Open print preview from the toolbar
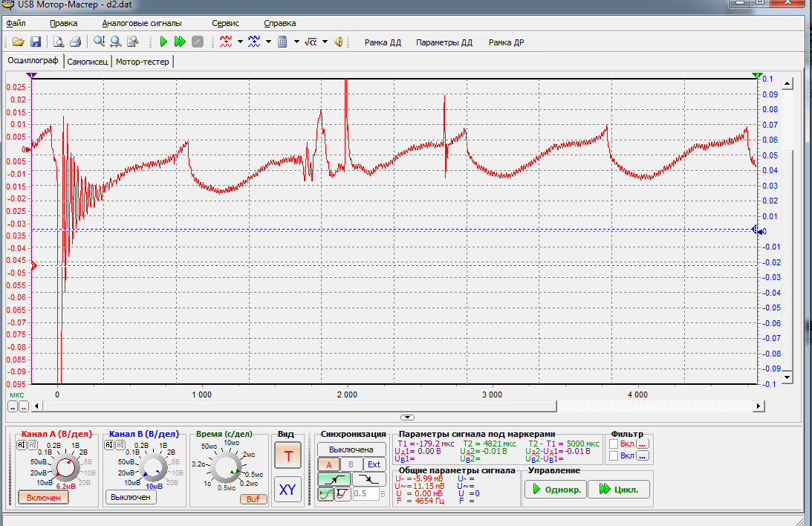Screen dimensions: 812x526 [59, 42]
